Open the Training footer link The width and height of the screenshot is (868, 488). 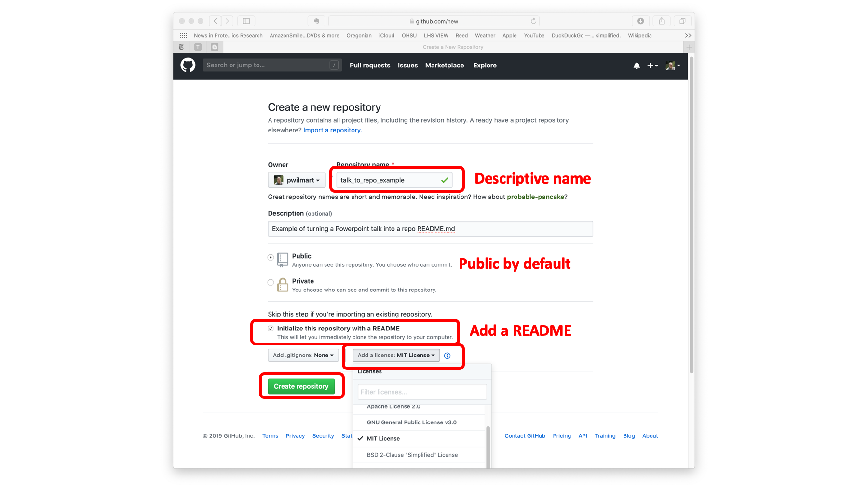605,436
